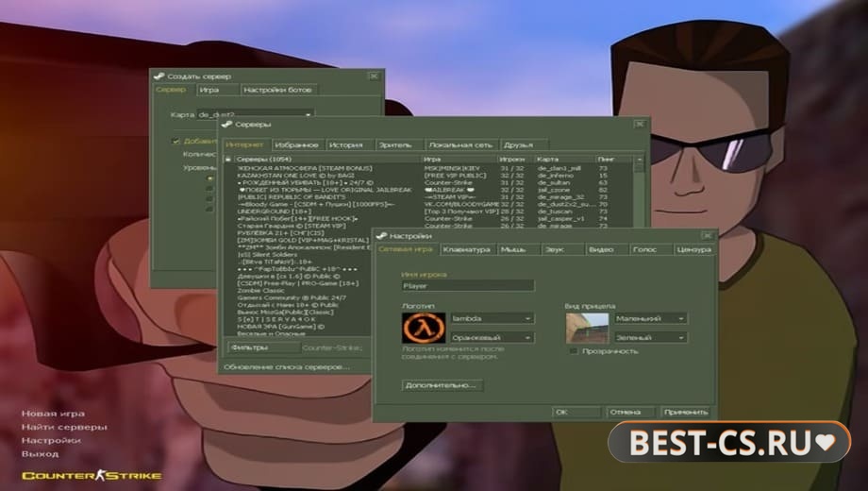Switch to the Клавиатура settings tab
The width and height of the screenshot is (868, 491).
pos(467,250)
